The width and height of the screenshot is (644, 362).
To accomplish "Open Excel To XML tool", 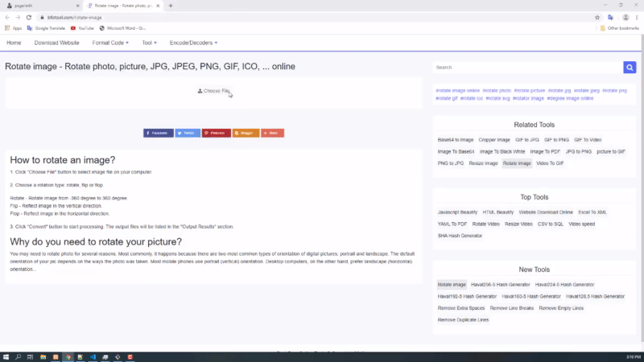I will (x=592, y=212).
